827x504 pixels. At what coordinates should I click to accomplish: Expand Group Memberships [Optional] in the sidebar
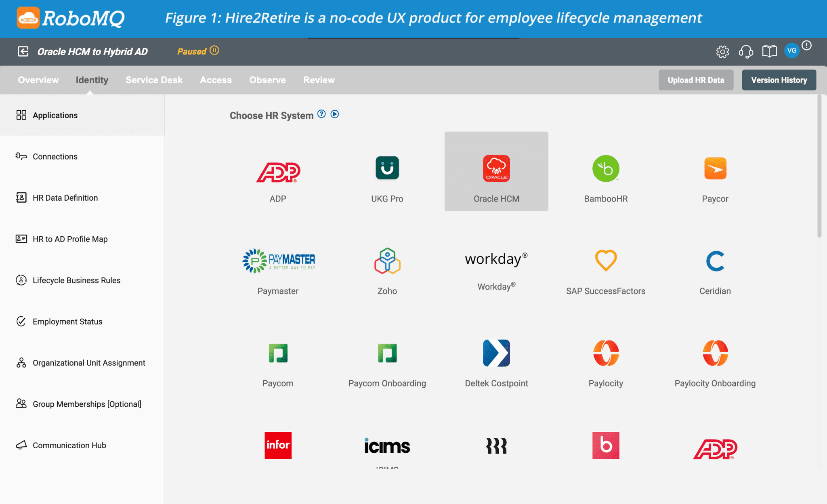(87, 404)
